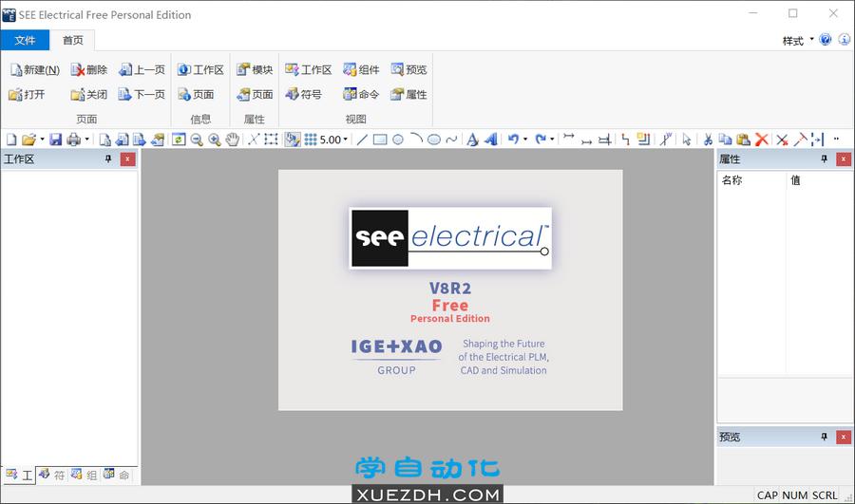Click the scissors cut icon
Image resolution: width=855 pixels, height=504 pixels.
(708, 140)
